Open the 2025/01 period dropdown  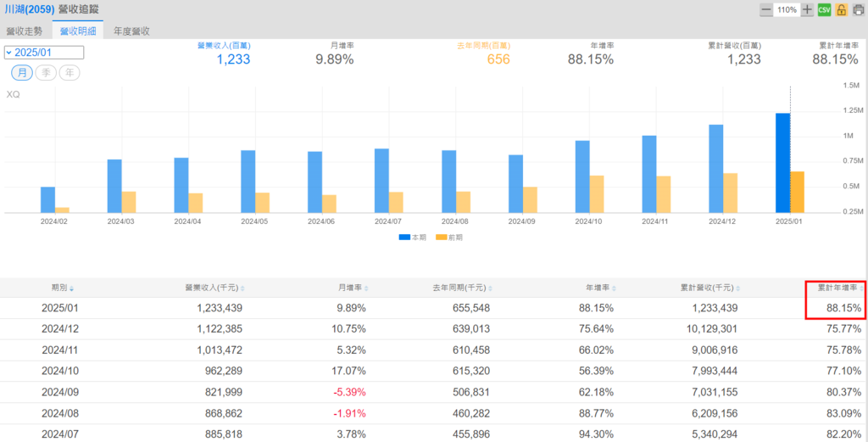pos(44,53)
